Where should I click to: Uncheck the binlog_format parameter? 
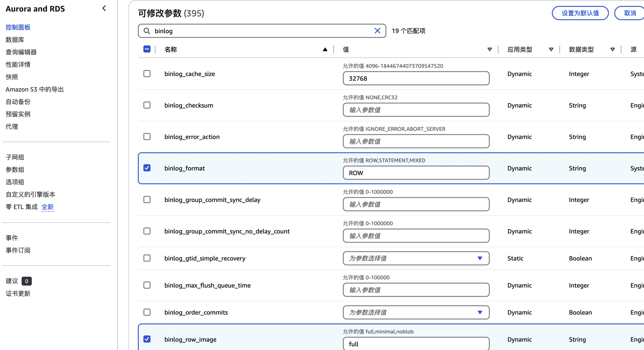point(147,168)
